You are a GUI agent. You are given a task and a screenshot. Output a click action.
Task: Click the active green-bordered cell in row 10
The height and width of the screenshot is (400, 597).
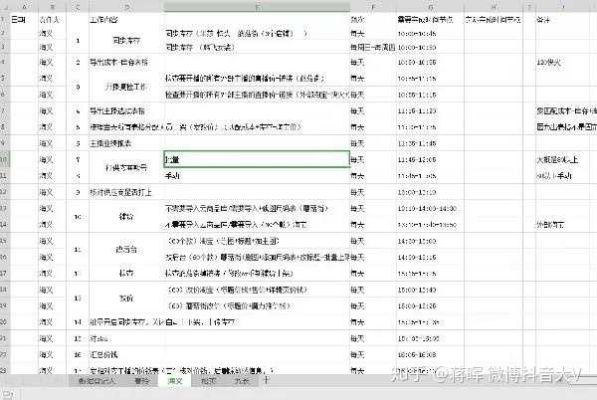coord(257,159)
